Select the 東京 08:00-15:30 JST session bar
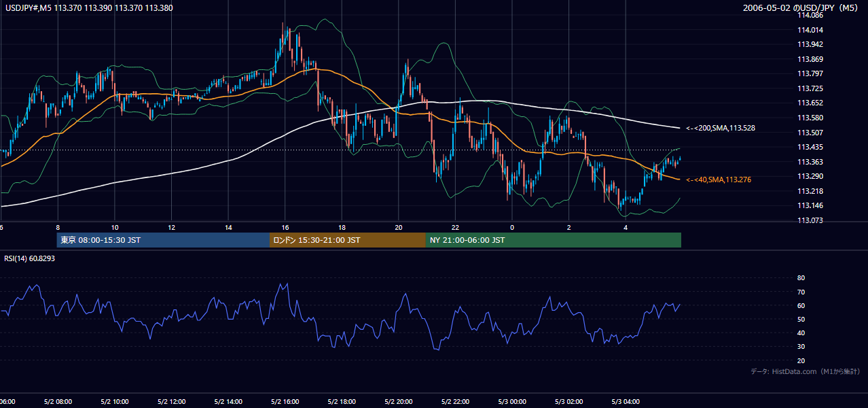The height and width of the screenshot is (408, 868). click(163, 240)
